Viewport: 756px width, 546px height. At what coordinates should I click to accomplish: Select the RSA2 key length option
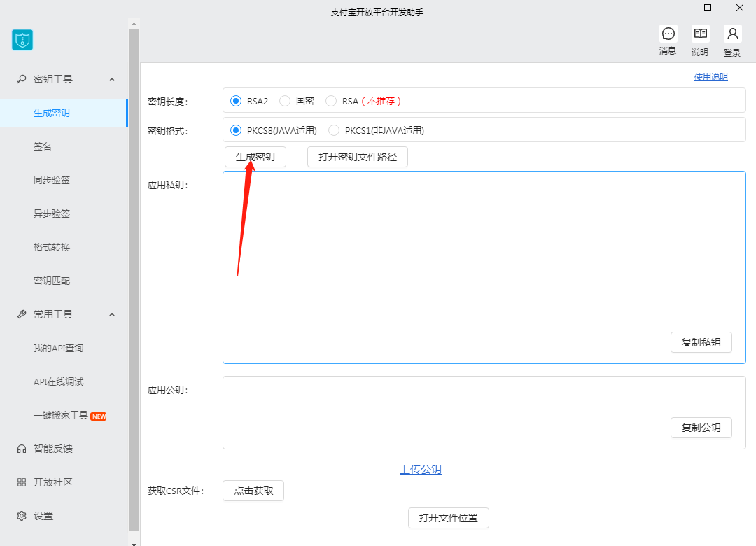236,101
